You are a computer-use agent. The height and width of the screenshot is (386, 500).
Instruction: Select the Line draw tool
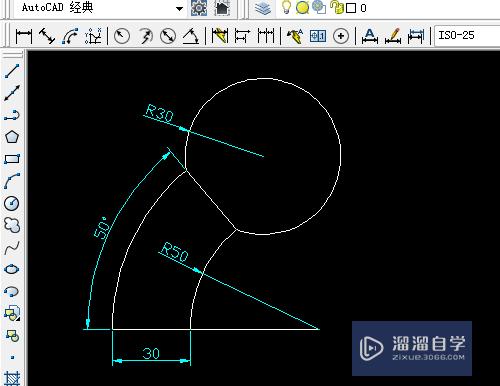point(12,71)
